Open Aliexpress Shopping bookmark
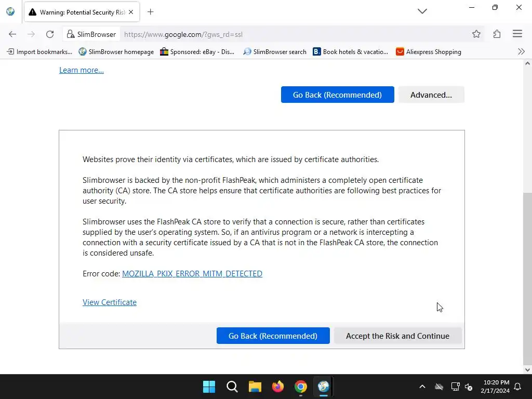 coord(429,51)
